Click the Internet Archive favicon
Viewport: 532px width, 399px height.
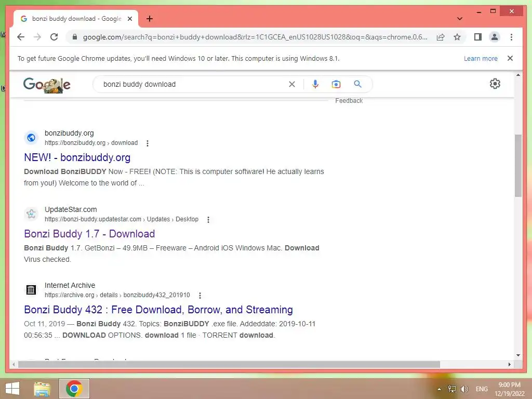tap(31, 290)
